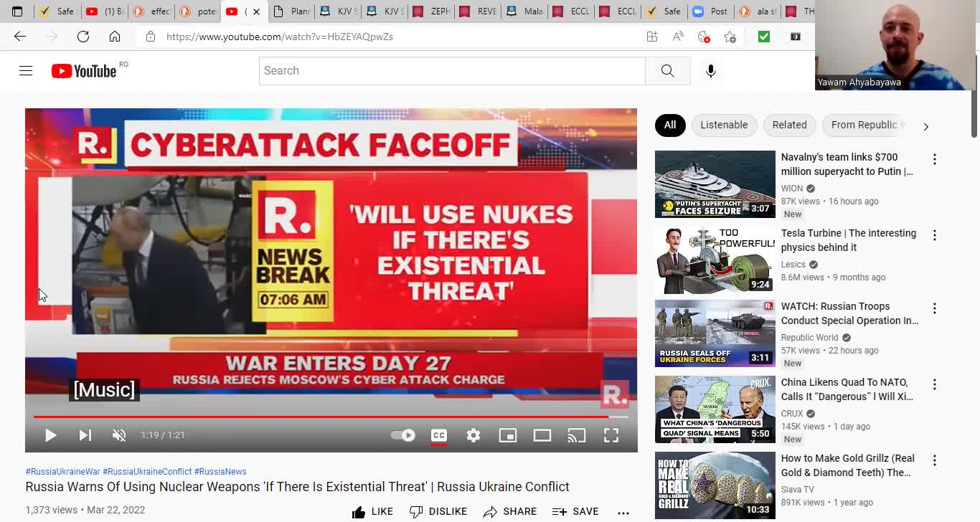Go to YouTube home via logo
The image size is (980, 522).
click(84, 70)
